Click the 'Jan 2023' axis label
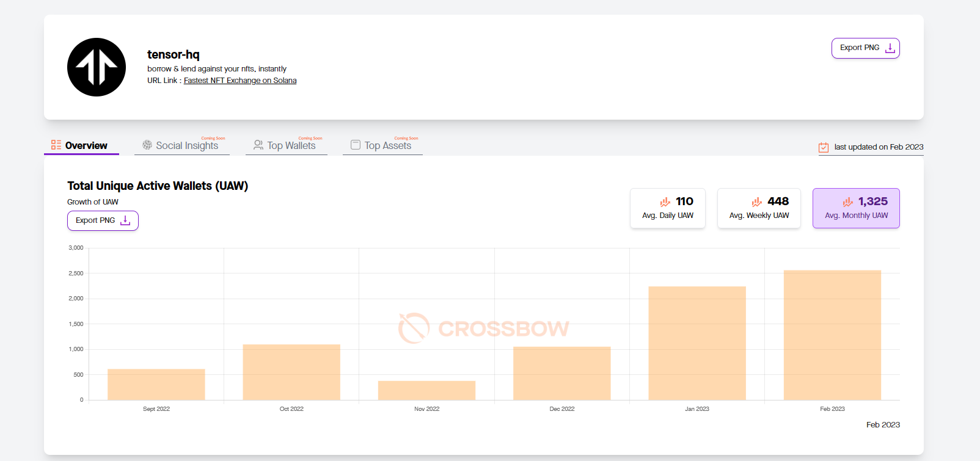 coord(697,409)
